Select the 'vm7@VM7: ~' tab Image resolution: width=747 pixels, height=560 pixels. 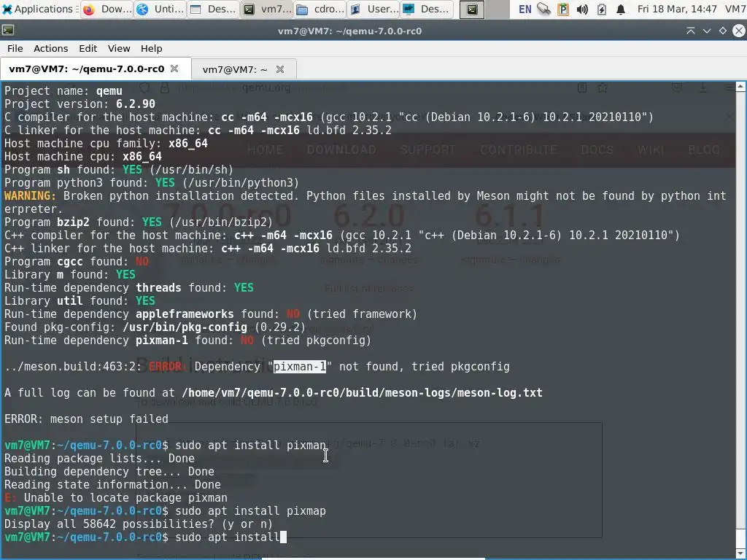(x=235, y=69)
